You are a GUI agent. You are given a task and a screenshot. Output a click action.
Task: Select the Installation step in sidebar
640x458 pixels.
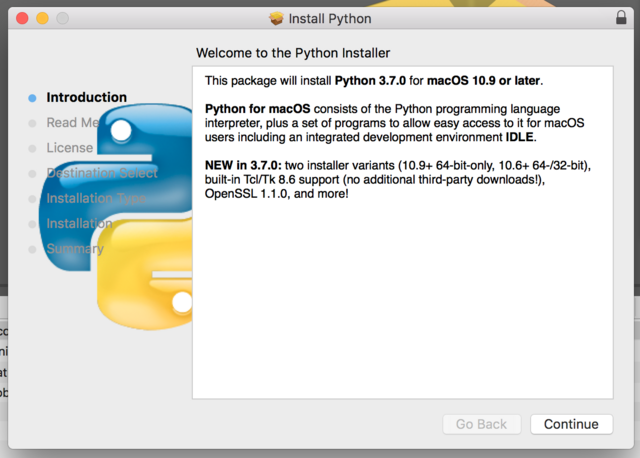pyautogui.click(x=79, y=224)
